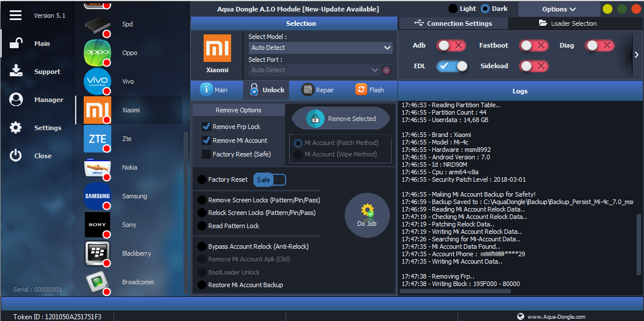
Task: Select the Light theme radio button
Action: [x=453, y=9]
